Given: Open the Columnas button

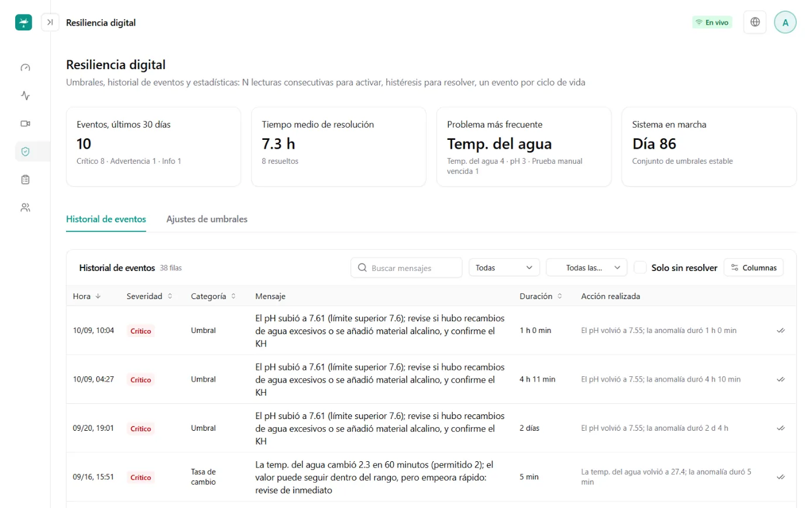Looking at the screenshot, I should 753,267.
